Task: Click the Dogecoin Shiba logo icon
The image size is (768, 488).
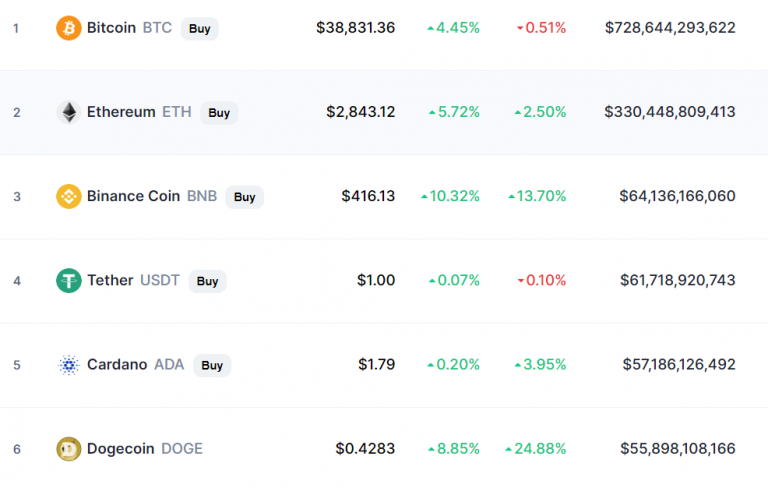Action: (69, 449)
